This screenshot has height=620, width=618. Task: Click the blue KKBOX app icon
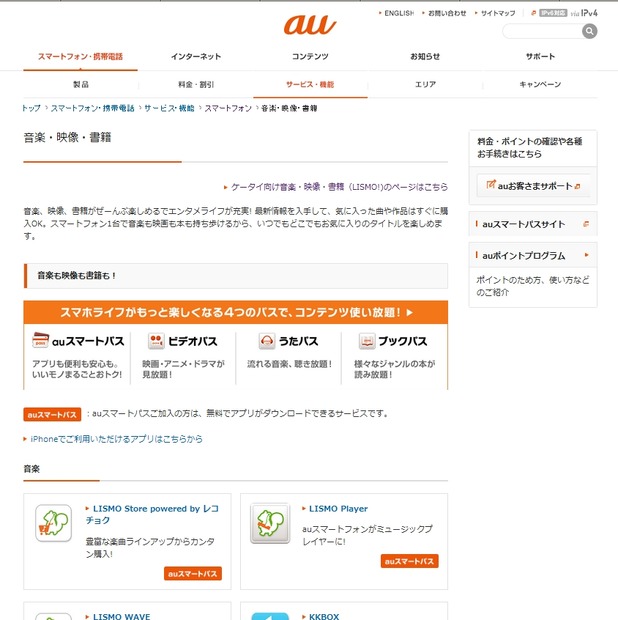[270, 616]
